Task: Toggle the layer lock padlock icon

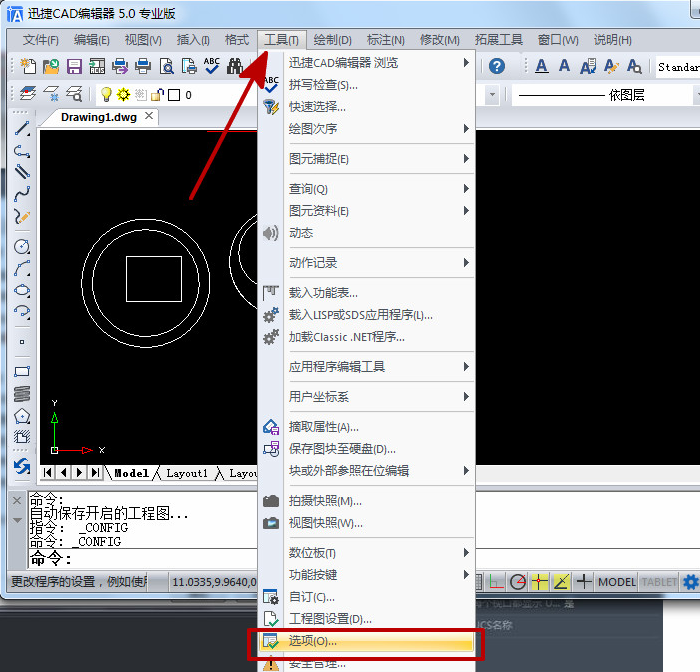Action: click(157, 95)
